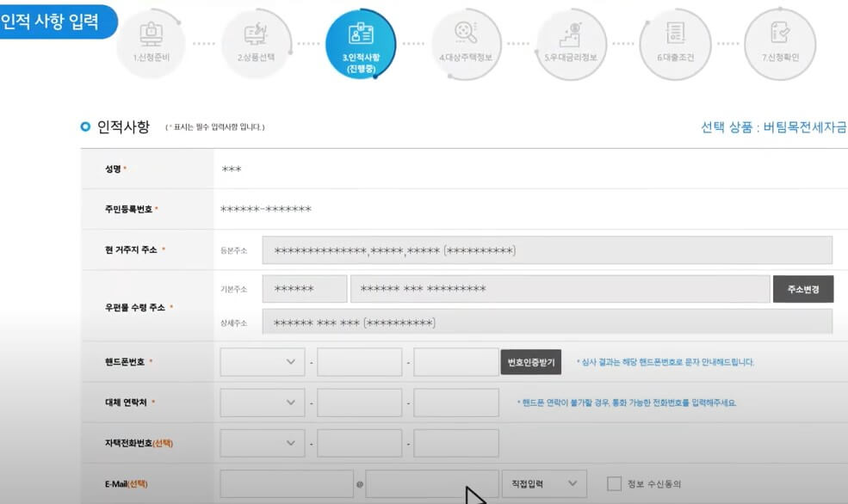Select step 6 대출조건 icon
This screenshot has height=504, width=848.
[x=675, y=45]
